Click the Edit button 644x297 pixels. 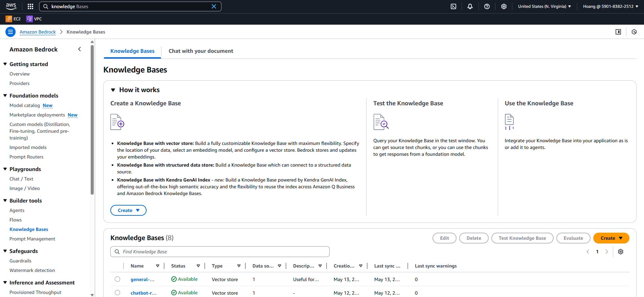tap(444, 238)
